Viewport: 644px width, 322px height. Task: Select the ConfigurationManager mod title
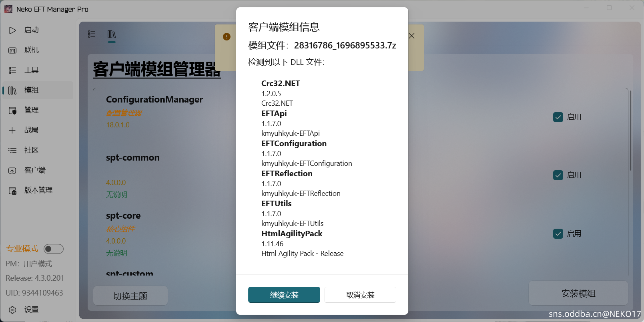[x=154, y=99]
